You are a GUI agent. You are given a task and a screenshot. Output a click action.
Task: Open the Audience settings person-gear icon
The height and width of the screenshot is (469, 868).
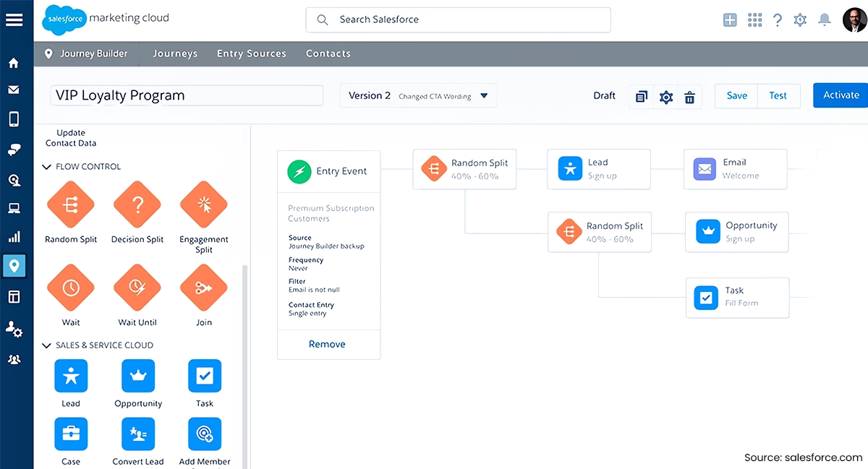click(x=14, y=329)
